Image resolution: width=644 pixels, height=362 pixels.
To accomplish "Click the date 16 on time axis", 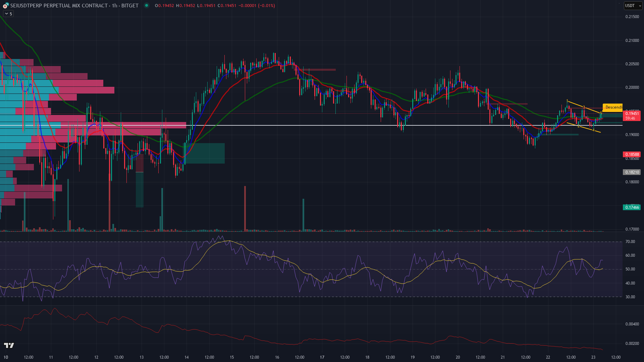I will pyautogui.click(x=277, y=357).
